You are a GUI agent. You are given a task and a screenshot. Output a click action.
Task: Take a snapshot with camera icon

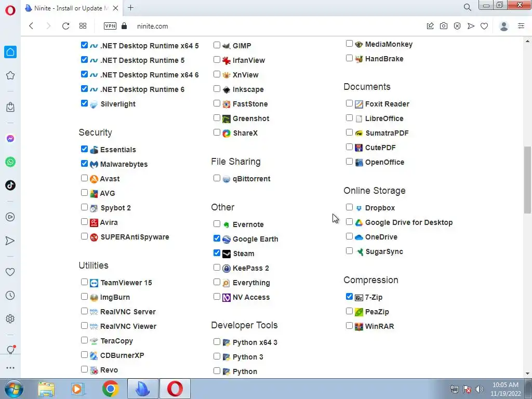pyautogui.click(x=444, y=26)
